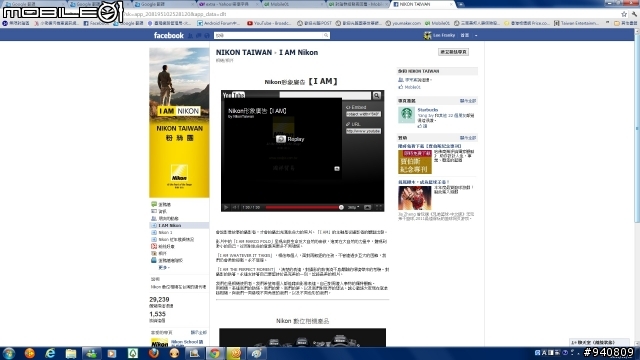
Task: Switch to the Yahoo dictionary browser tab
Action: (228, 4)
